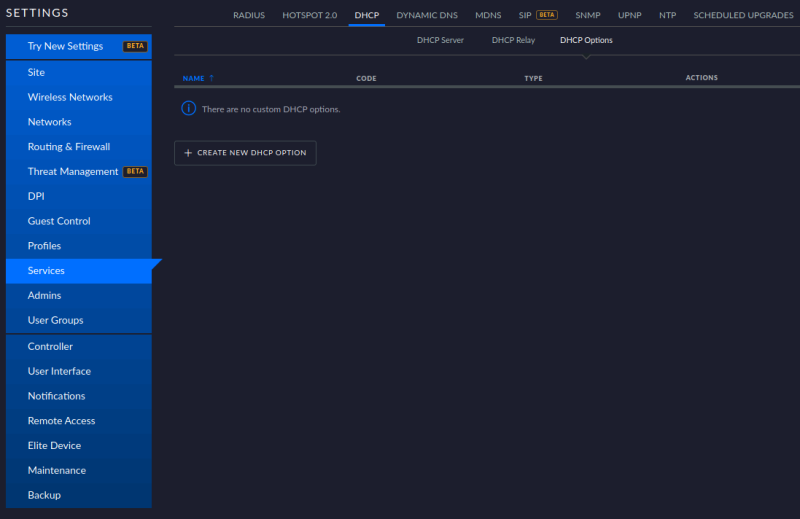Open the SIP tab
Image resolution: width=800 pixels, height=519 pixels.
(x=525, y=15)
